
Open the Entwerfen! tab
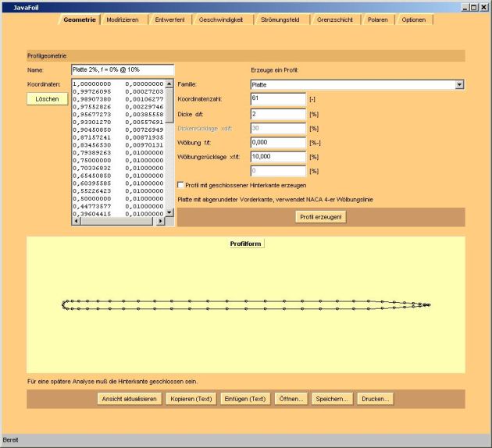click(169, 20)
